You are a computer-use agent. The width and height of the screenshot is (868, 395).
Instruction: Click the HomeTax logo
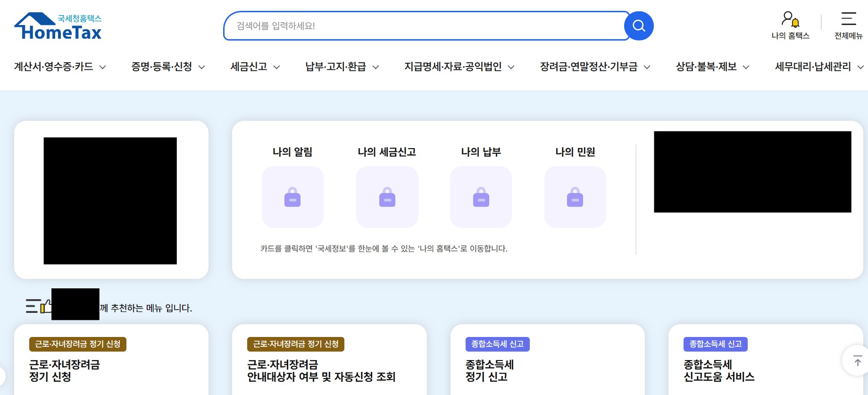(x=58, y=26)
